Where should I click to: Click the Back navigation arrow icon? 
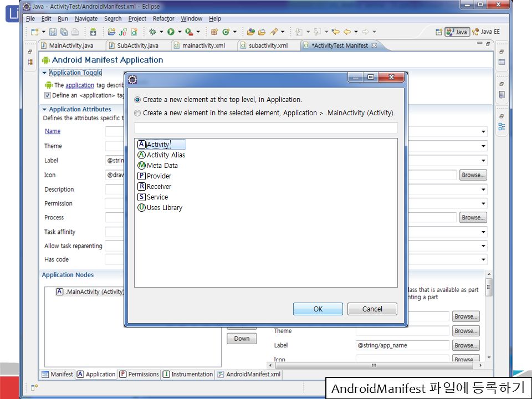tap(347, 32)
